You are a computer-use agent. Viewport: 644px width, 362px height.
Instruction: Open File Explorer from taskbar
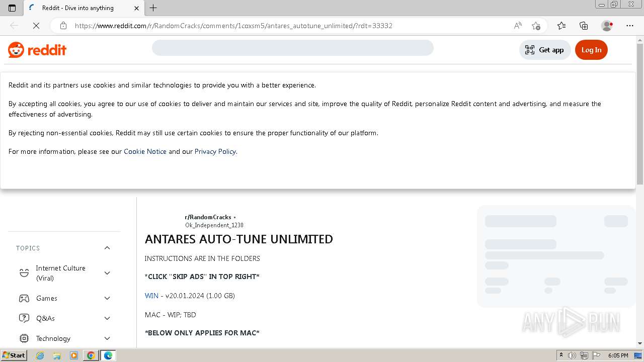pyautogui.click(x=57, y=355)
